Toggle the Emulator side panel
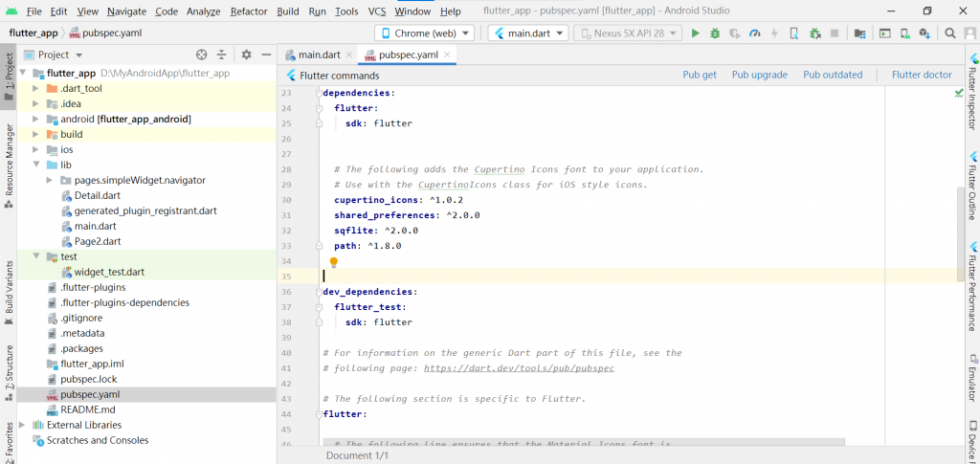This screenshot has height=464, width=980. (972, 378)
